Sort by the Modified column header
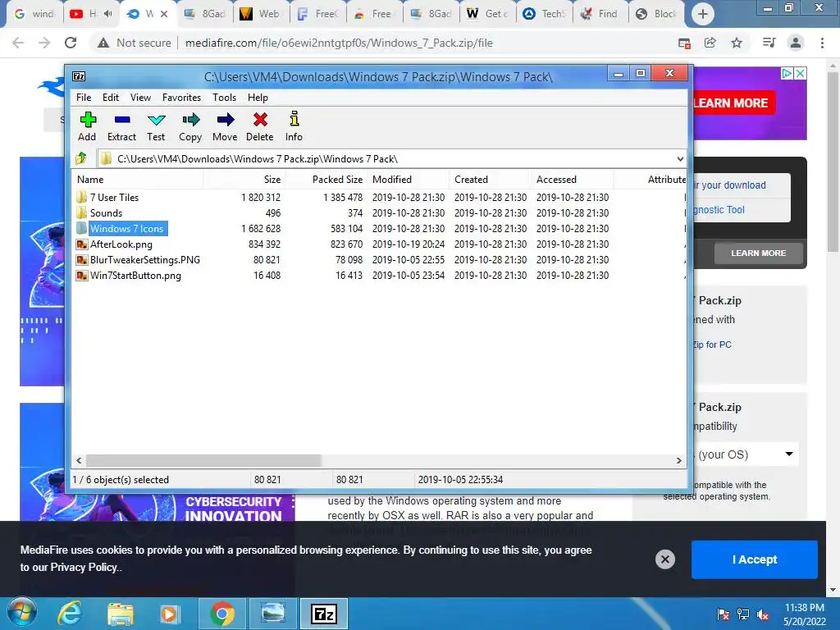The width and height of the screenshot is (840, 630). click(409, 180)
